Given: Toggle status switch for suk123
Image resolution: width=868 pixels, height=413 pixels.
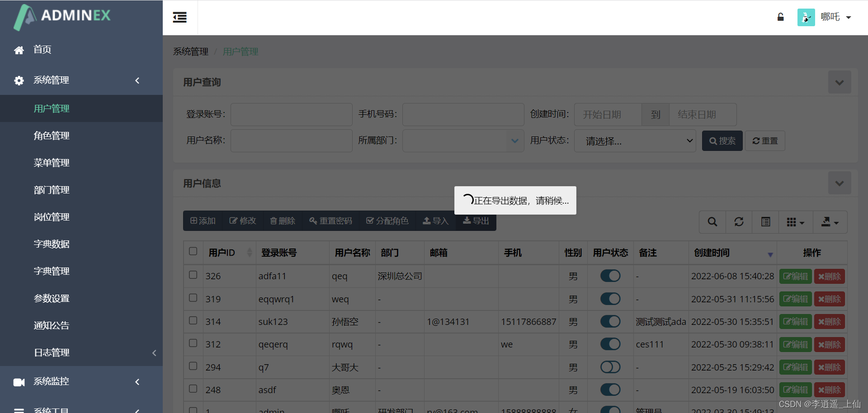Looking at the screenshot, I should [x=610, y=321].
